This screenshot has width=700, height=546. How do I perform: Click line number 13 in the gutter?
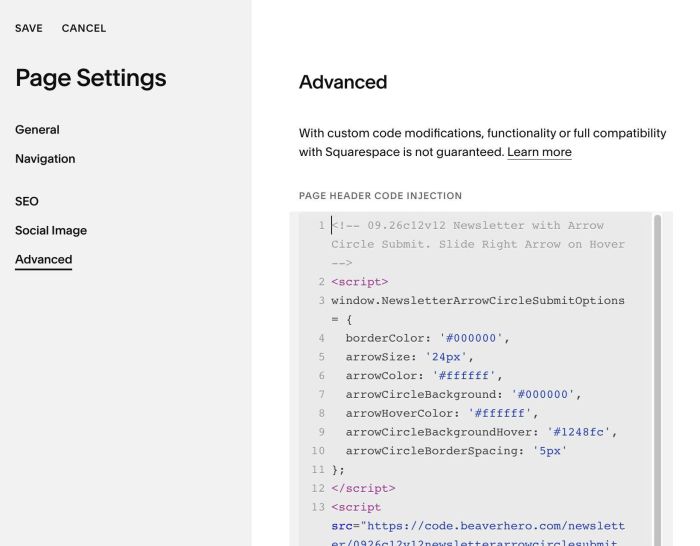318,507
